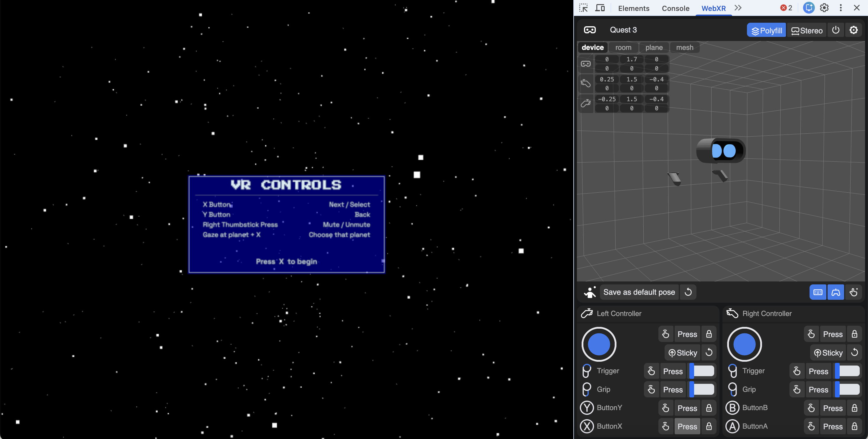Toggle Sticky on the left thumbstick
The height and width of the screenshot is (439, 868).
(683, 353)
